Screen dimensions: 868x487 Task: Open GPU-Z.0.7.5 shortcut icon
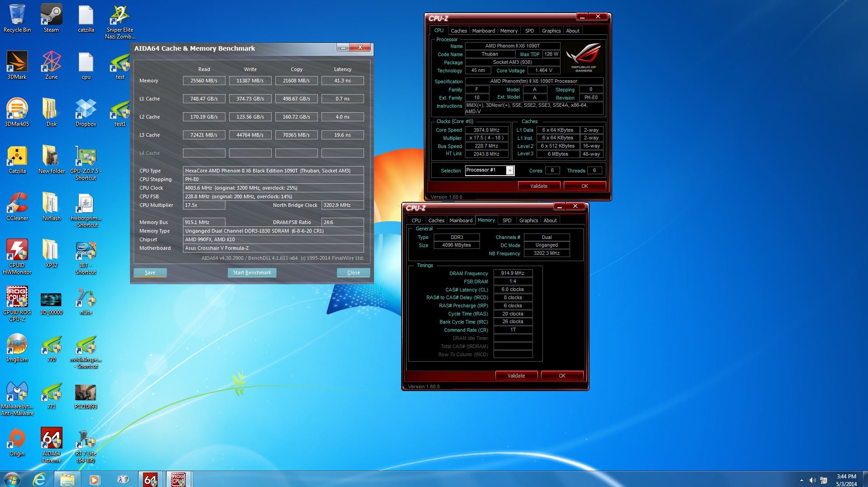(86, 163)
